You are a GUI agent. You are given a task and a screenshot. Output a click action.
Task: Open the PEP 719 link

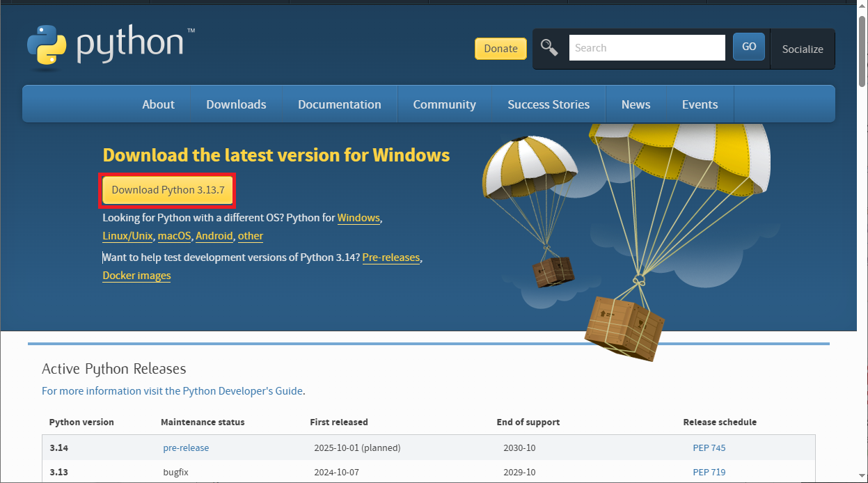(709, 472)
